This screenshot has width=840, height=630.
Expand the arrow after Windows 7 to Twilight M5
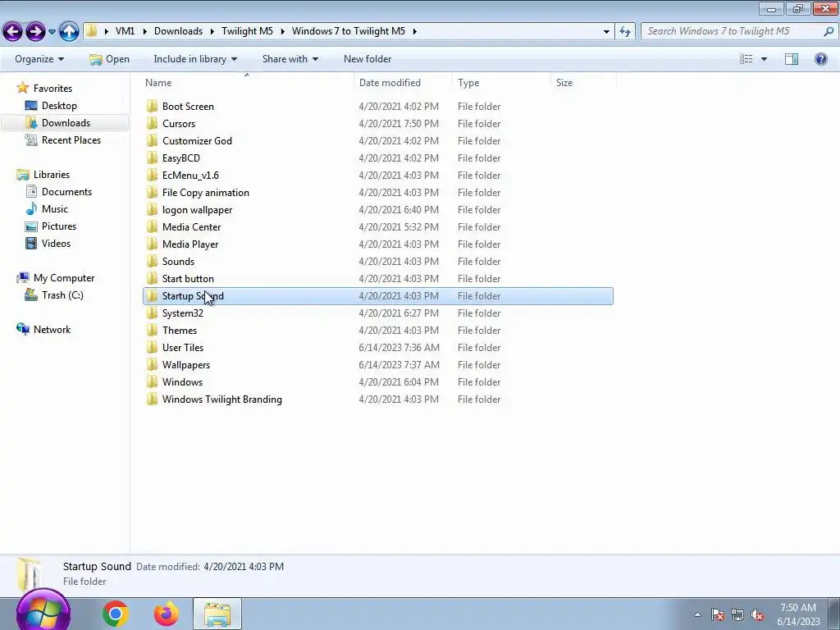tap(414, 32)
